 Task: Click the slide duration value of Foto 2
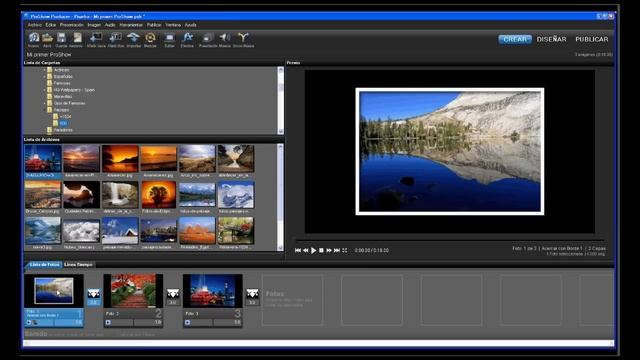point(158,322)
